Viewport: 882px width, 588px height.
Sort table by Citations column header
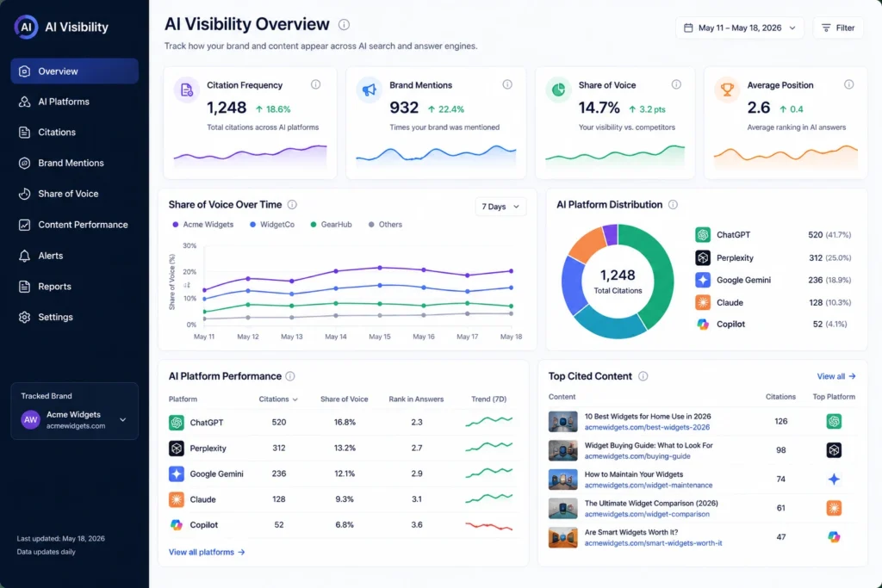coord(278,399)
